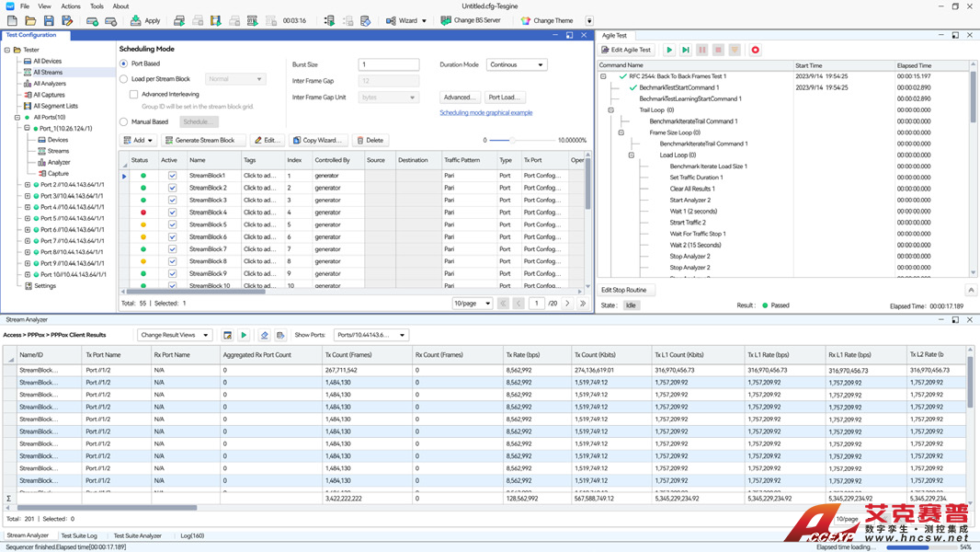
Task: Click the Burst Size input field
Action: [389, 64]
